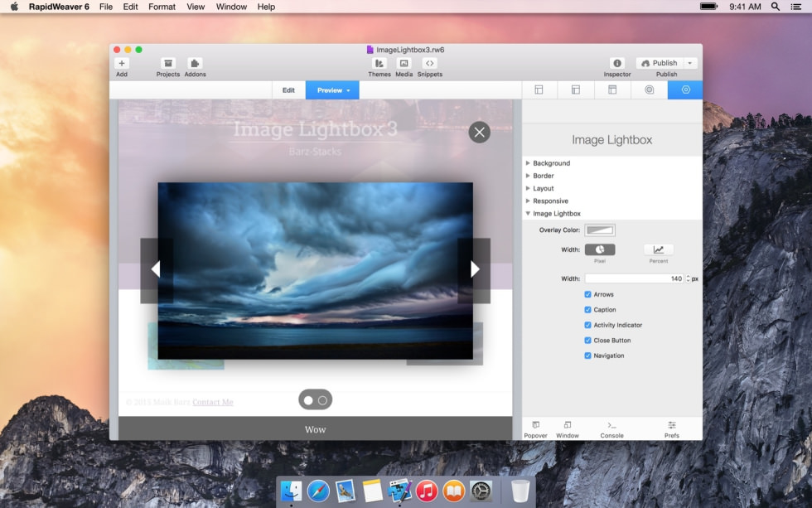Click the storm clouds lightbox image
Image resolution: width=812 pixels, height=508 pixels.
[x=316, y=270]
